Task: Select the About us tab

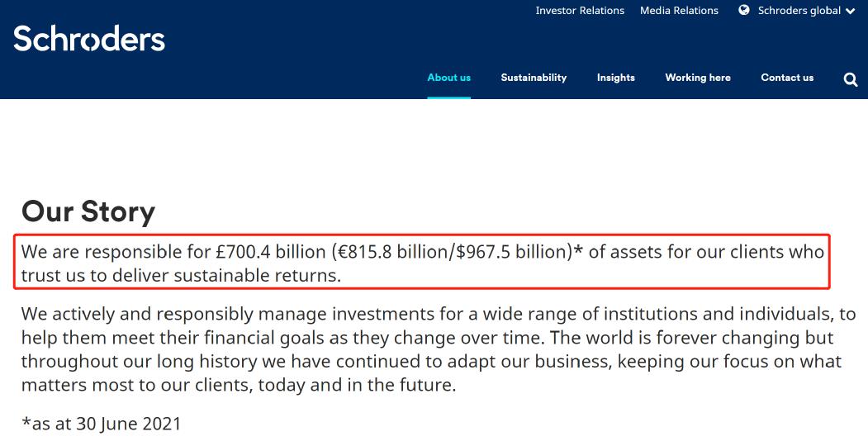Action: 448,78
